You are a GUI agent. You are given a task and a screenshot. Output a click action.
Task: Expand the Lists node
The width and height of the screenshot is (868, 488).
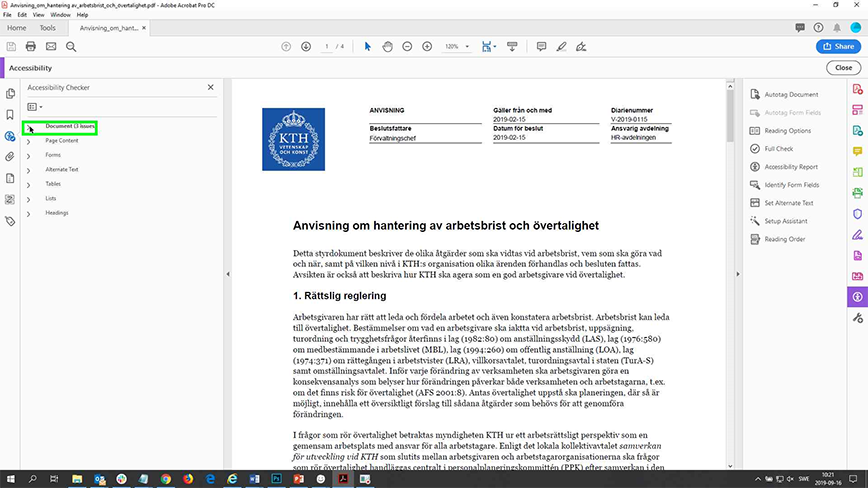[29, 199]
